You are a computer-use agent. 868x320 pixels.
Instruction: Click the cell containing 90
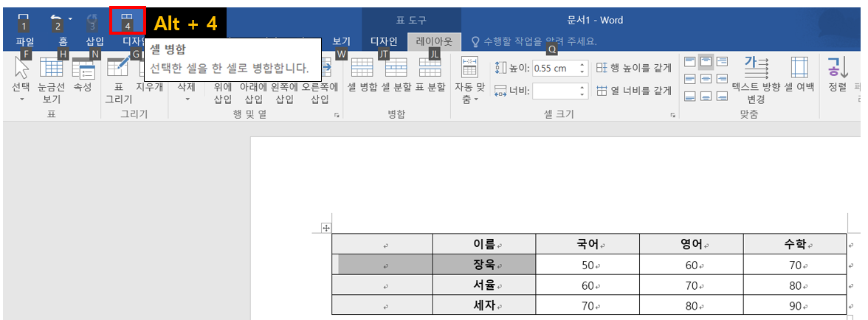795,305
